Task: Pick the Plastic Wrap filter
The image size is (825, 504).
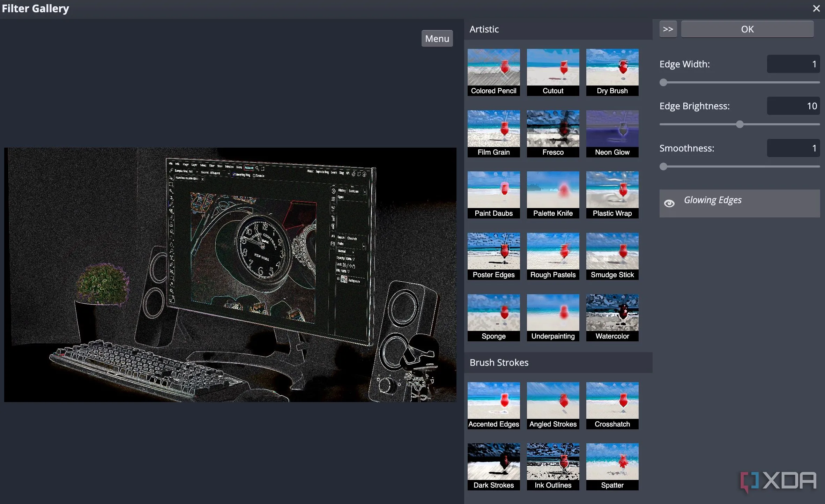Action: [x=612, y=194]
